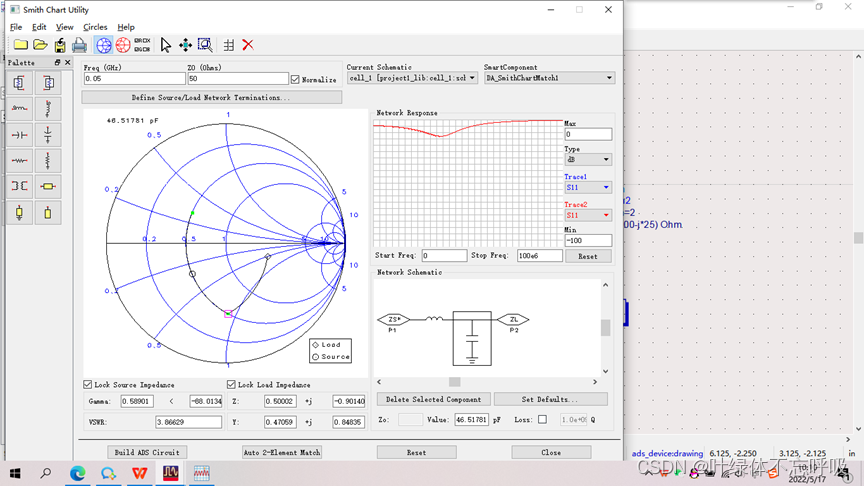Open the Trace1 S11 dropdown
This screenshot has height=486, width=864.
pyautogui.click(x=588, y=187)
